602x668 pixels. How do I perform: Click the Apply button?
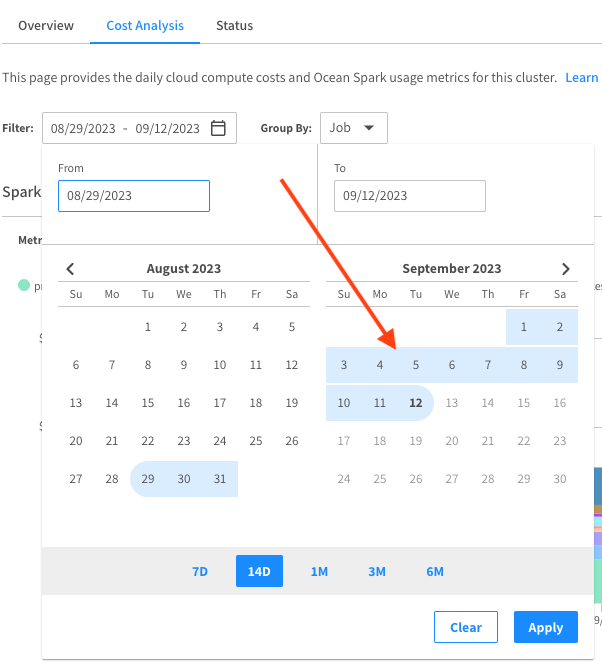pyautogui.click(x=545, y=627)
